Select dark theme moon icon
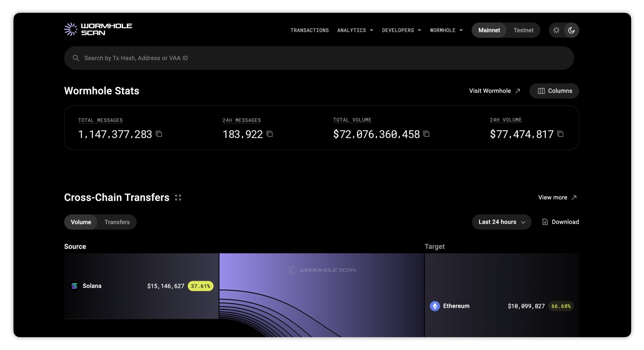 [x=571, y=30]
